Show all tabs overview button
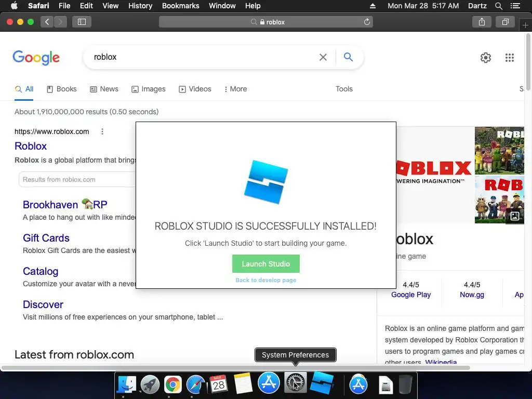 (x=505, y=22)
